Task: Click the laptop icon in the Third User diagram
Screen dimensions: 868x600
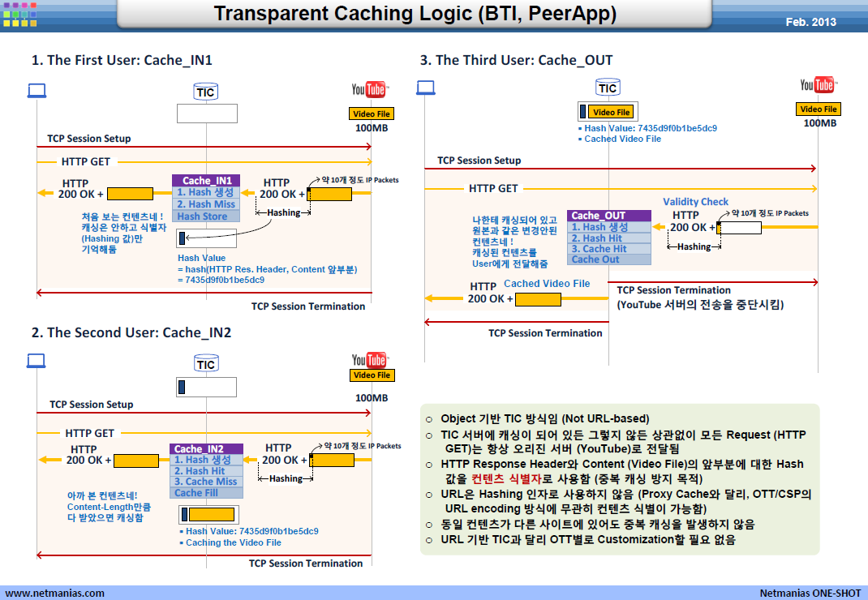Action: pos(426,88)
